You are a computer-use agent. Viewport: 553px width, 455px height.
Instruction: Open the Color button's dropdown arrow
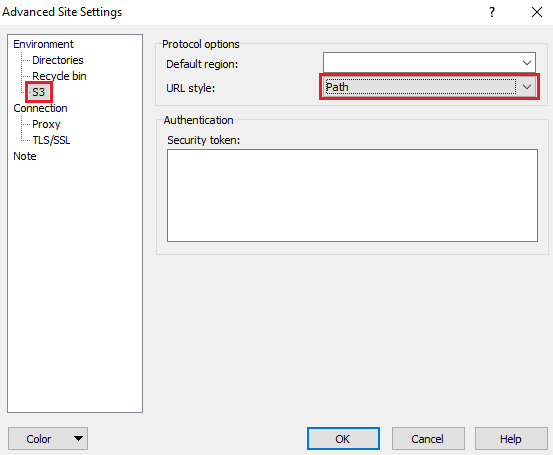(78, 438)
